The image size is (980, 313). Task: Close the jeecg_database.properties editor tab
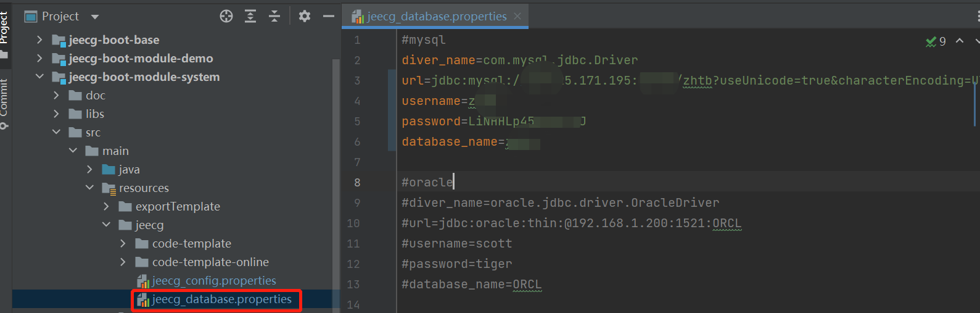(x=517, y=17)
